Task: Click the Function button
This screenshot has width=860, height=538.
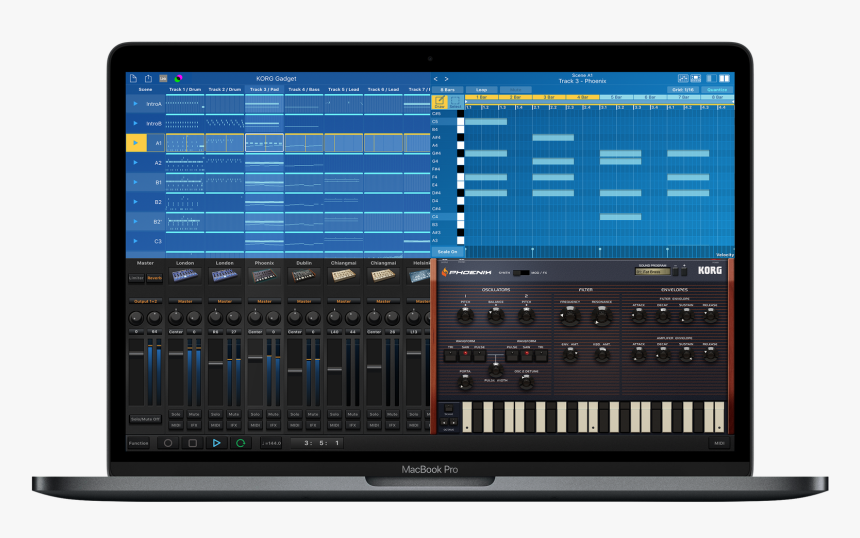Action: tap(138, 443)
